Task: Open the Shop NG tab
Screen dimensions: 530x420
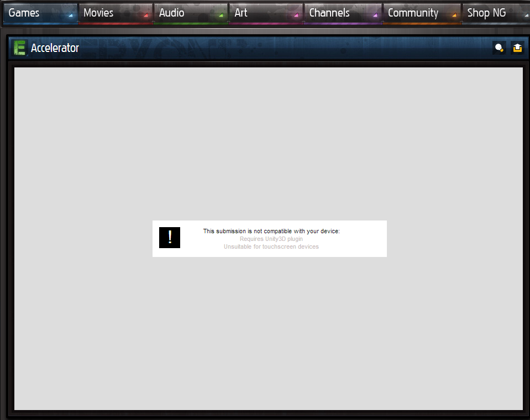Action: (486, 13)
